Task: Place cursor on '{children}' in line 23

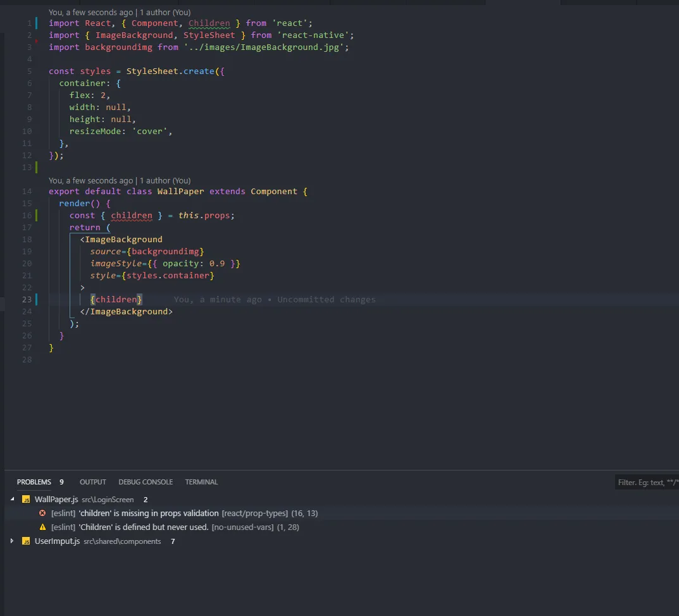Action: 116,300
